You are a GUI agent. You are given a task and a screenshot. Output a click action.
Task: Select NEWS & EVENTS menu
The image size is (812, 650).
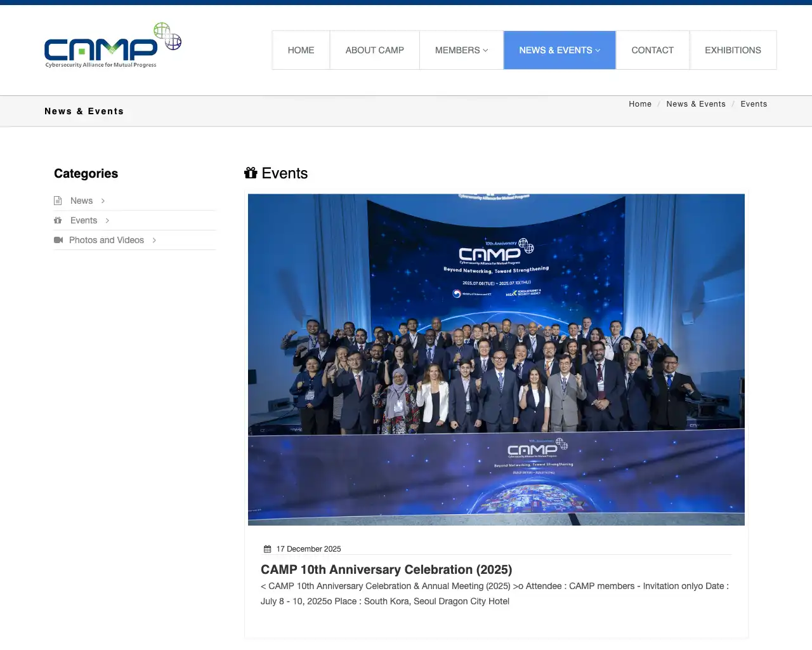click(560, 50)
